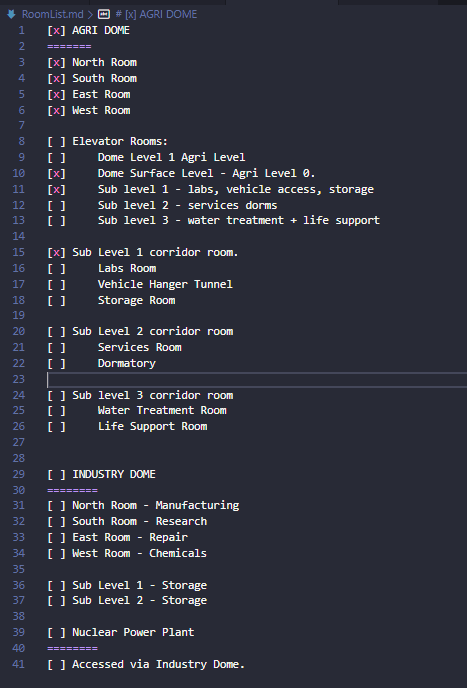This screenshot has width=467, height=688.
Task: Place cursor in empty line 23
Action: coord(257,380)
